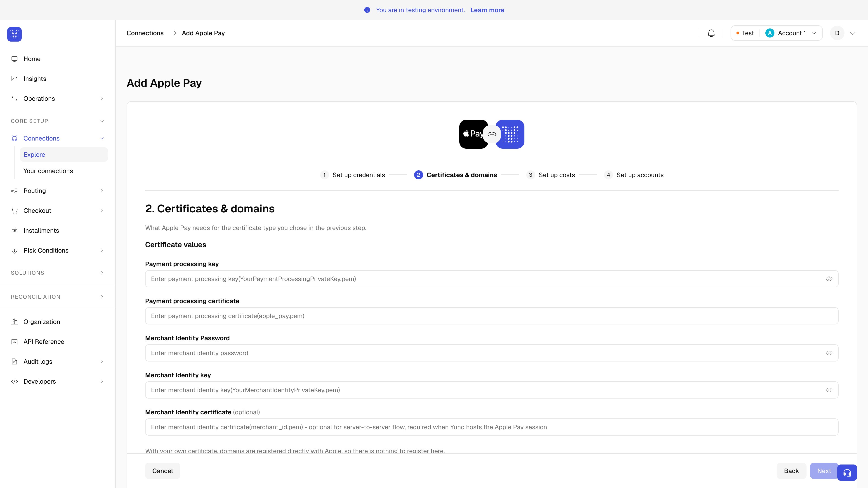This screenshot has width=868, height=488.
Task: Select Explore under Connections
Action: coord(64,155)
